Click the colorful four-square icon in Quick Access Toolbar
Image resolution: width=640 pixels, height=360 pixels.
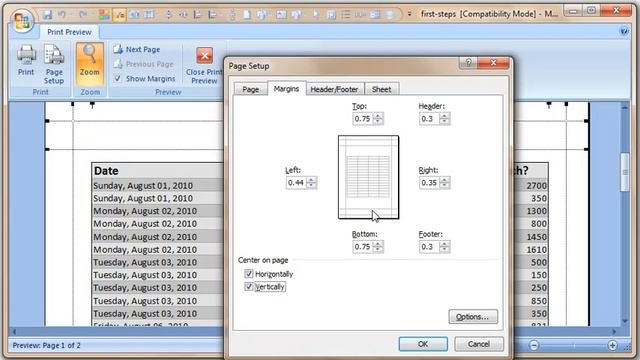(x=104, y=15)
